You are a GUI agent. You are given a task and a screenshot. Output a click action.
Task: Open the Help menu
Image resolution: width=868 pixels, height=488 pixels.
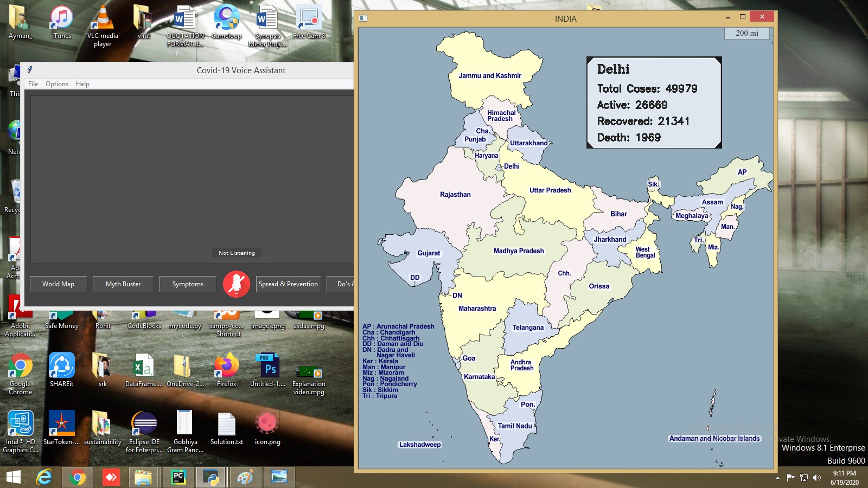[82, 84]
